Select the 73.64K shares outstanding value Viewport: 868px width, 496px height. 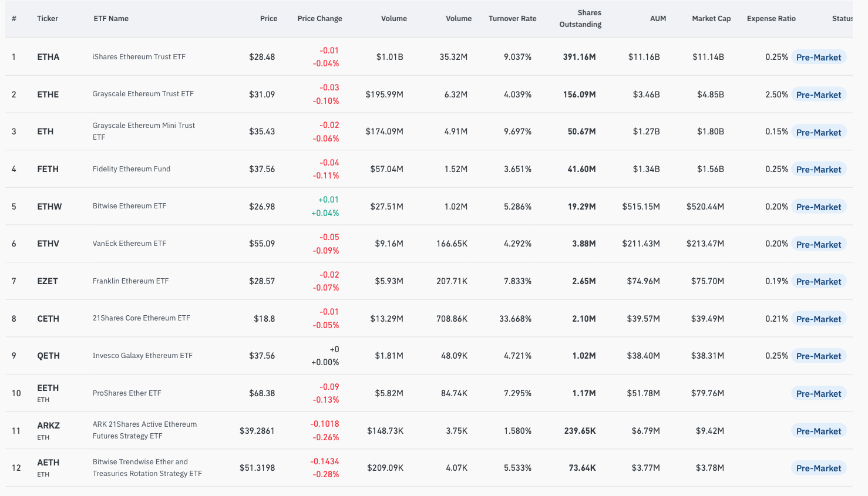(583, 468)
